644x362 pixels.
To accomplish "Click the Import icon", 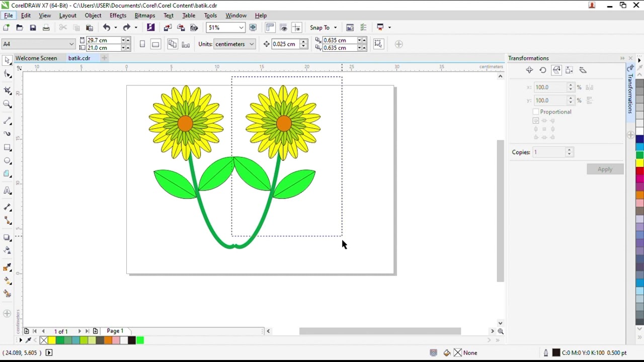I will pos(168,28).
